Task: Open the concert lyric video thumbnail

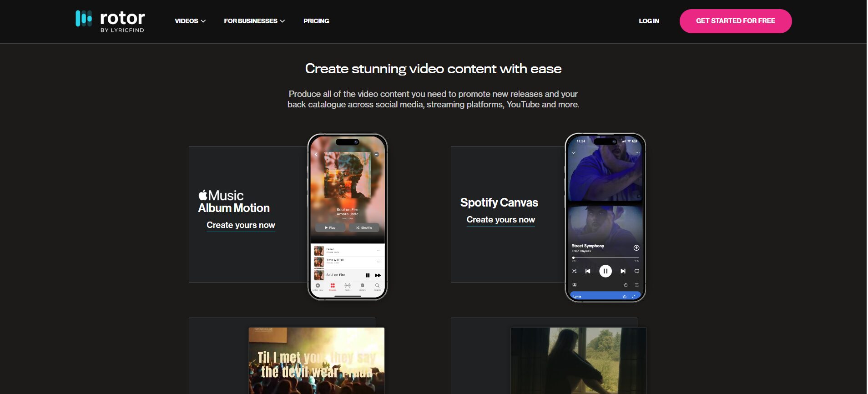Action: (317, 361)
